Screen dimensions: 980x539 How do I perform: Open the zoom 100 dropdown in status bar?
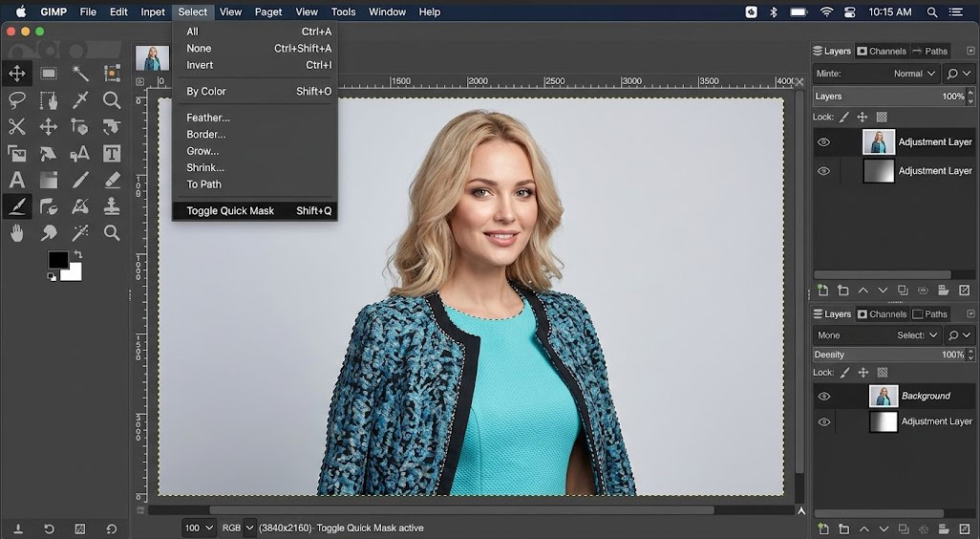pyautogui.click(x=200, y=528)
